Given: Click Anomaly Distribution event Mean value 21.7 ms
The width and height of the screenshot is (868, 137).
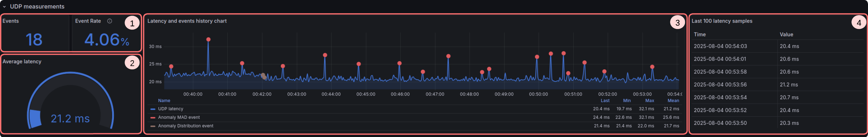Looking at the screenshot, I should pos(671,126).
